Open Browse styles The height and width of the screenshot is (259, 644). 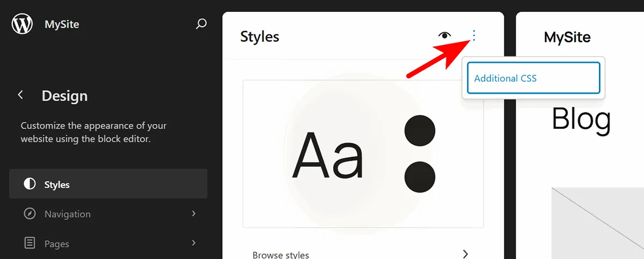(281, 254)
